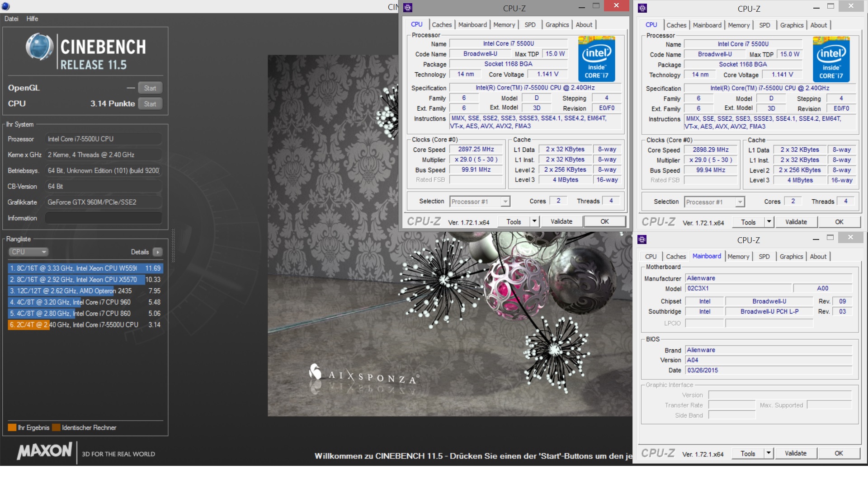This screenshot has height=488, width=868.
Task: Open Tools dropdown arrow in top-right CPU-Z window
Action: coord(769,222)
